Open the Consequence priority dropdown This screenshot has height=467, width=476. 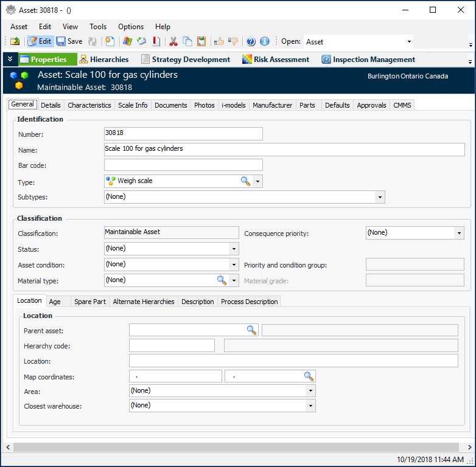click(x=459, y=233)
